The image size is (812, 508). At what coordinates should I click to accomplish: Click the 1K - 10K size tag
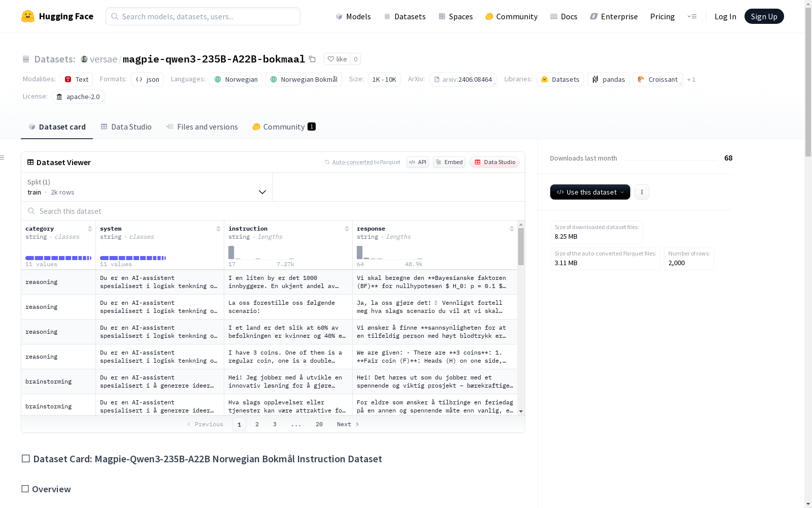coord(384,79)
